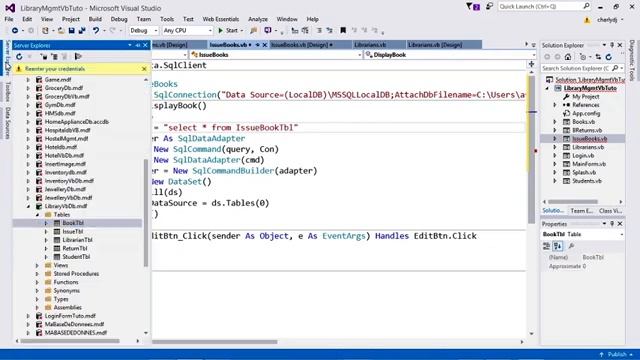Click the Publish button in status bar
This screenshot has width=640, height=360.
pos(616,354)
